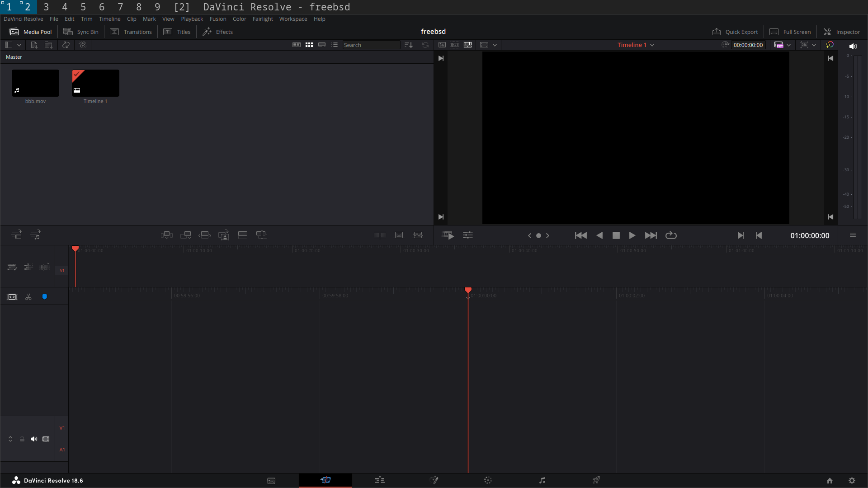Toggle the Transitions panel
Image resolution: width=868 pixels, height=488 pixels.
[131, 32]
